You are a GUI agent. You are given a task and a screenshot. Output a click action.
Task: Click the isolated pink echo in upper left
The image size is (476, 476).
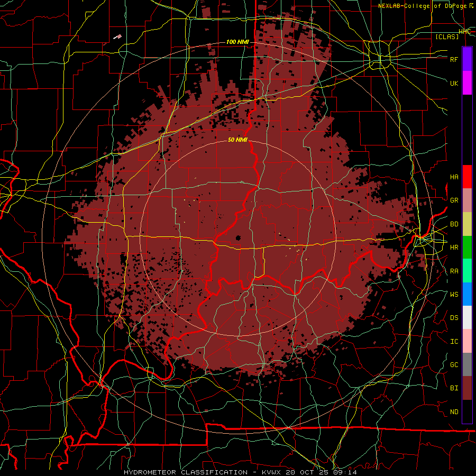tap(118, 36)
